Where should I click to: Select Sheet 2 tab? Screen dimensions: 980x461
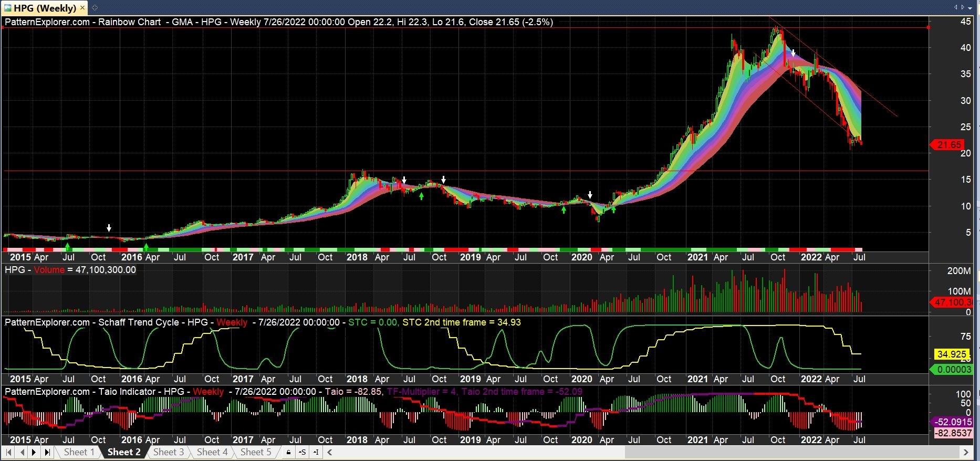[124, 452]
